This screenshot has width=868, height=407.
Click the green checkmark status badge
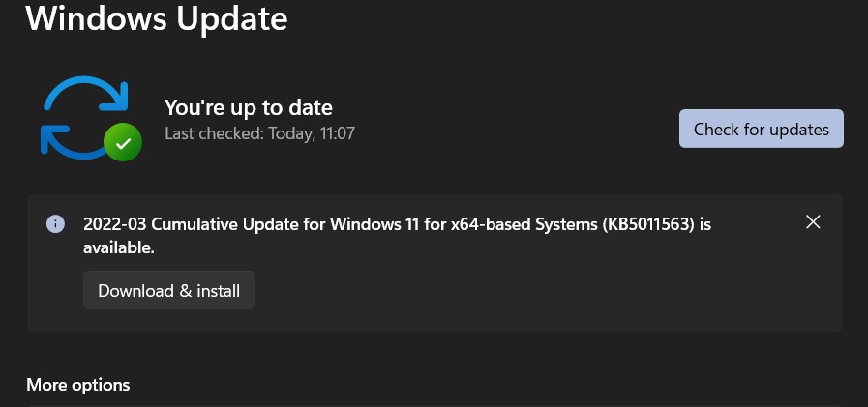click(x=123, y=144)
